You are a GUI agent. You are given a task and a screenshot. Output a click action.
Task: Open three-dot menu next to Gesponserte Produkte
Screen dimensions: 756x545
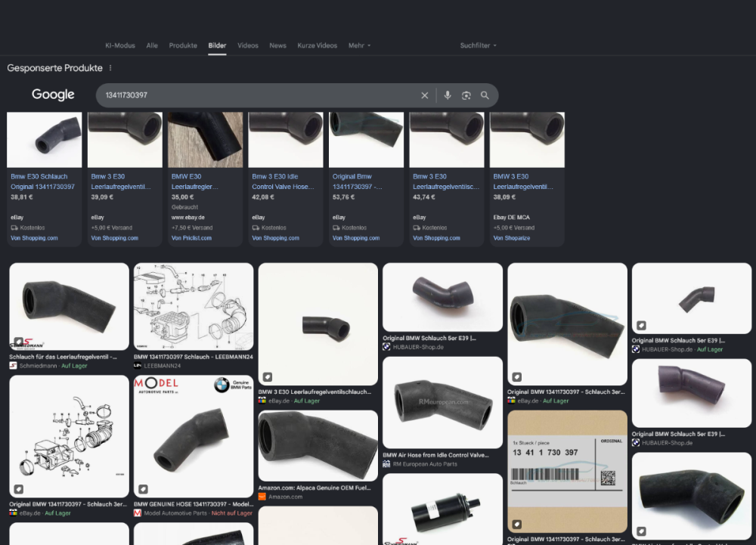point(110,68)
